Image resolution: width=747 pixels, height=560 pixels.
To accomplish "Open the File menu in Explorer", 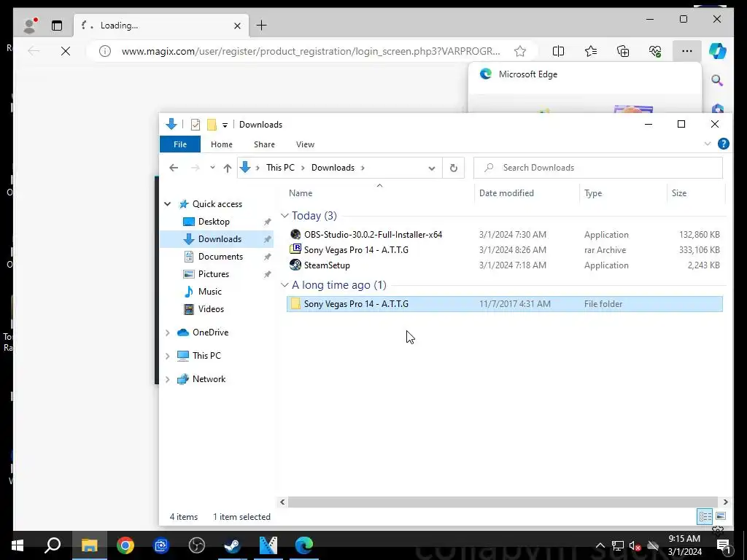I will (180, 144).
